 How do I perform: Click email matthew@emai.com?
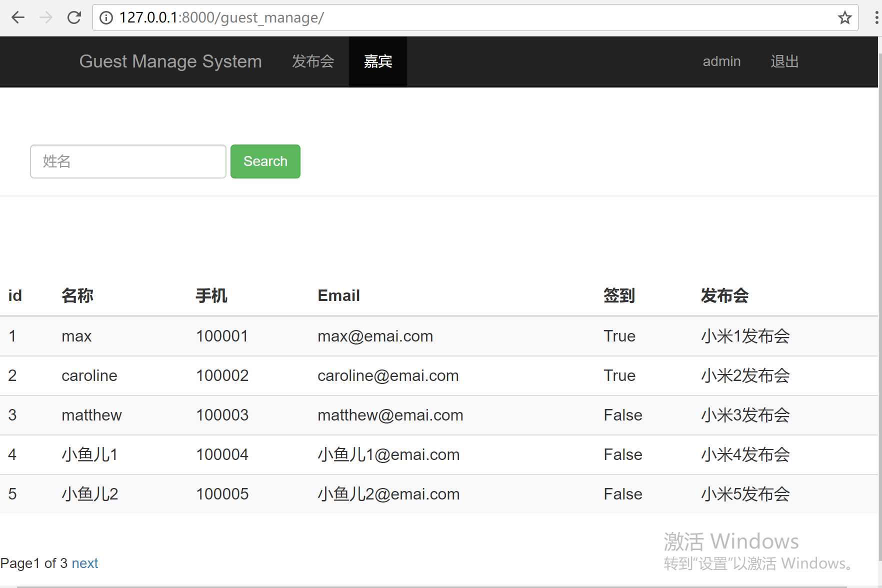(390, 415)
